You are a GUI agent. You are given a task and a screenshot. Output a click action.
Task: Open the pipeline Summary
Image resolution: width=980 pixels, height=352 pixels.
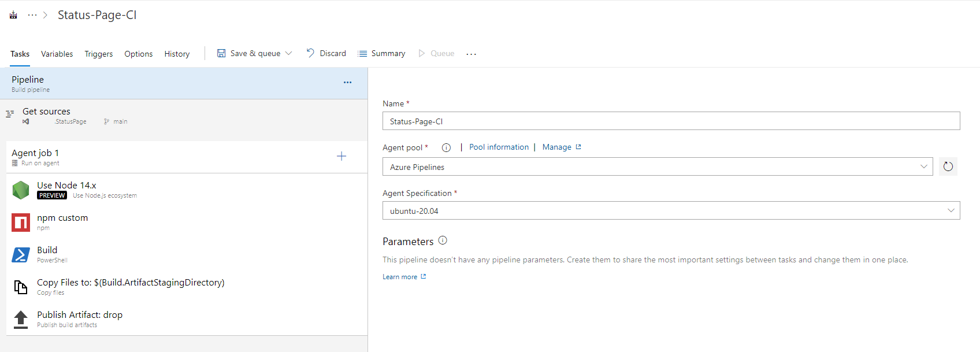[382, 53]
